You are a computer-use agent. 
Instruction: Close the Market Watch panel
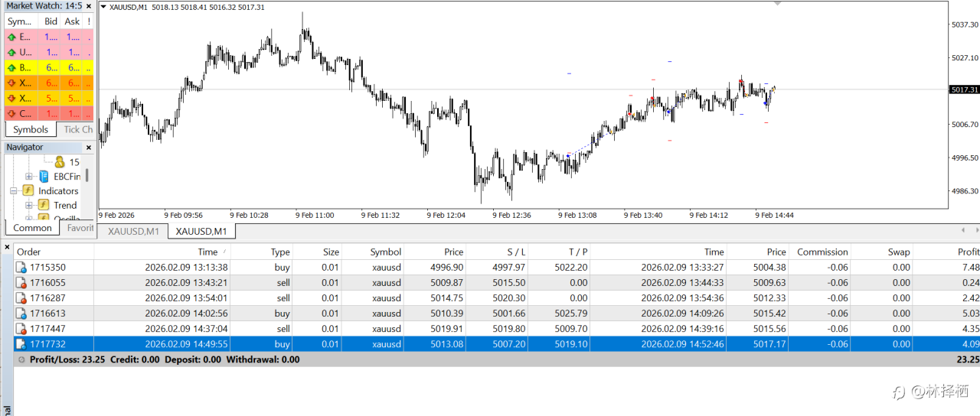[89, 6]
